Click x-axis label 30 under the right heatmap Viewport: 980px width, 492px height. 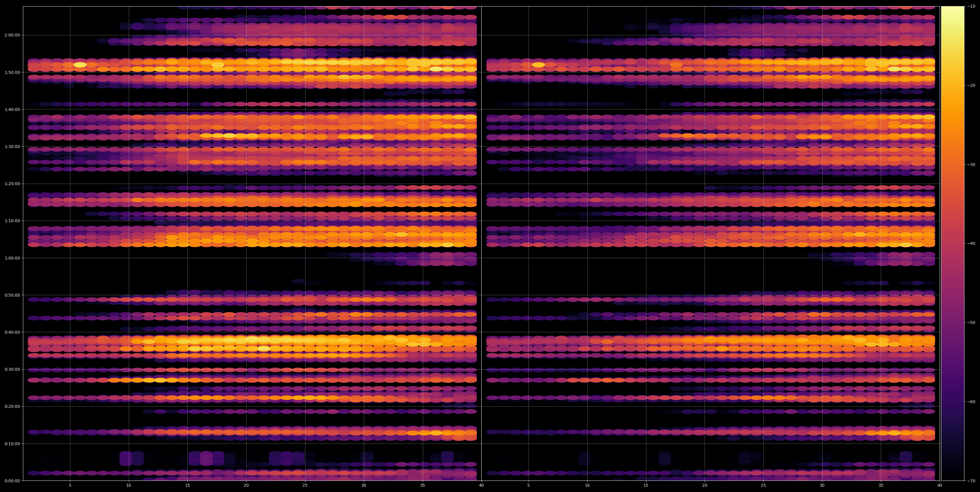[x=822, y=486]
